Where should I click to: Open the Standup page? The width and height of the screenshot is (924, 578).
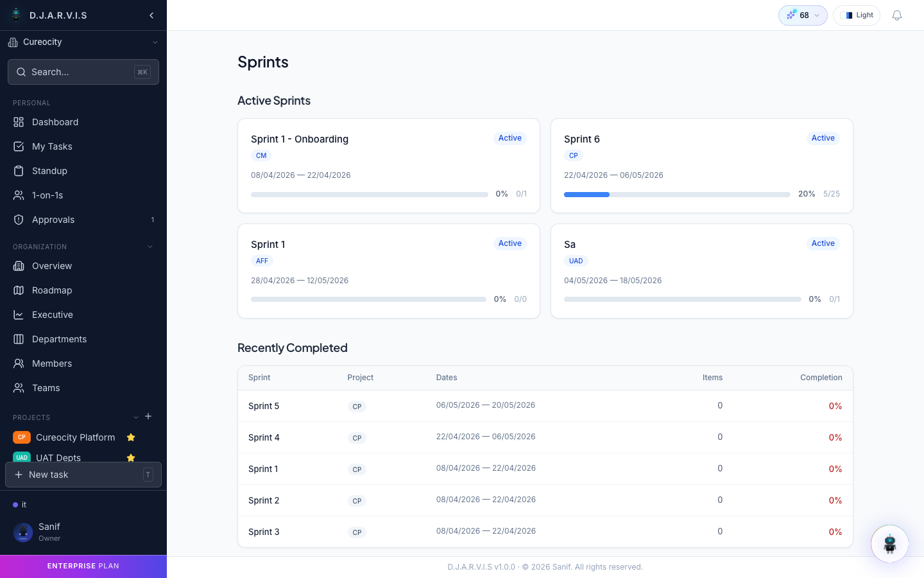pyautogui.click(x=83, y=171)
